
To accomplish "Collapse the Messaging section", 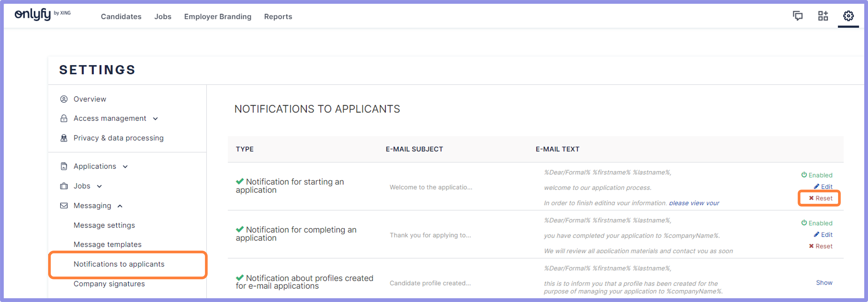I will pyautogui.click(x=120, y=205).
